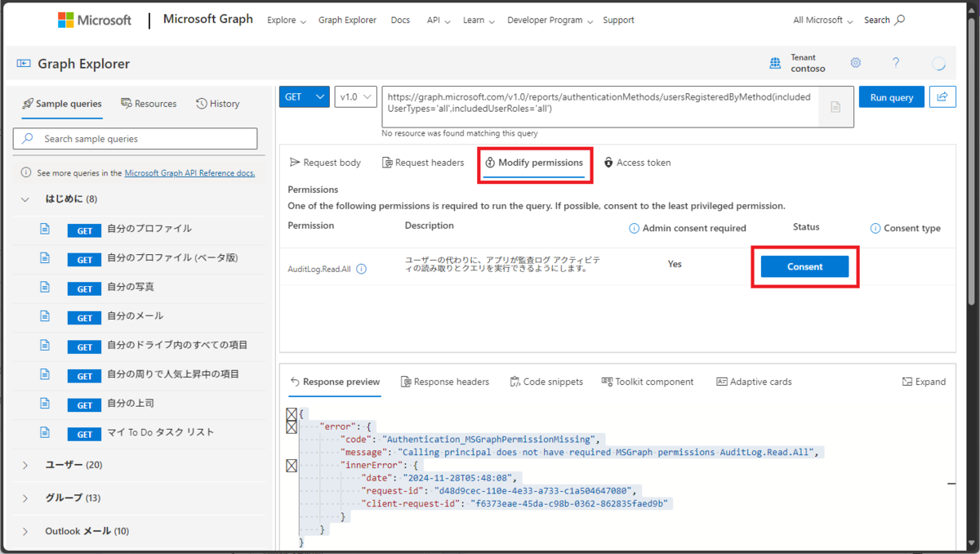Open the settings gear icon

[x=856, y=63]
